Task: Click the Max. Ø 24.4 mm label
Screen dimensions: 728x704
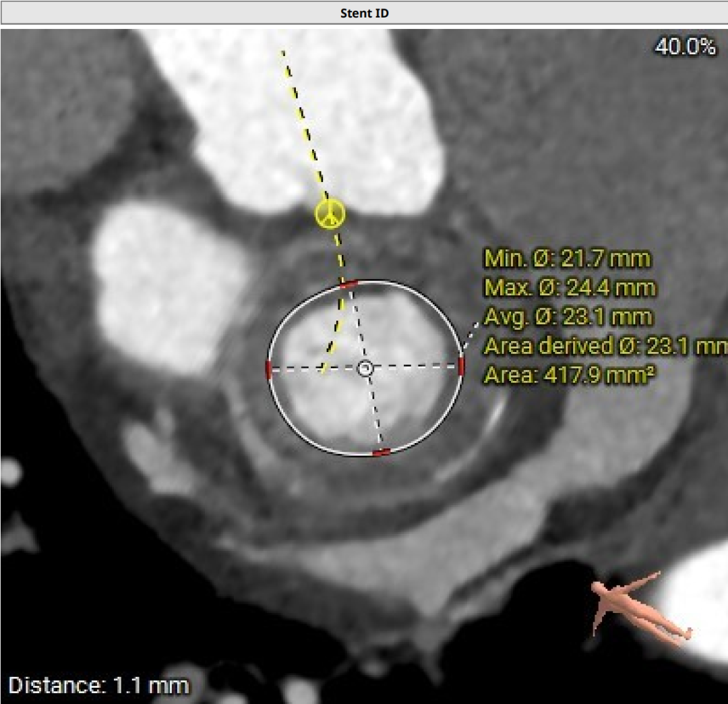Action: coord(569,288)
